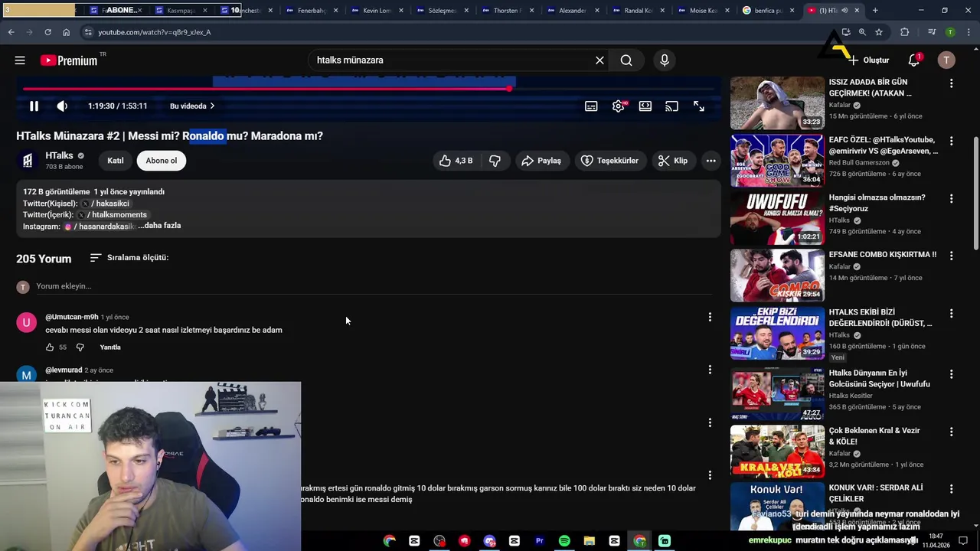The height and width of the screenshot is (551, 980).
Task: Switch to Alexander browser tab
Action: tap(573, 11)
